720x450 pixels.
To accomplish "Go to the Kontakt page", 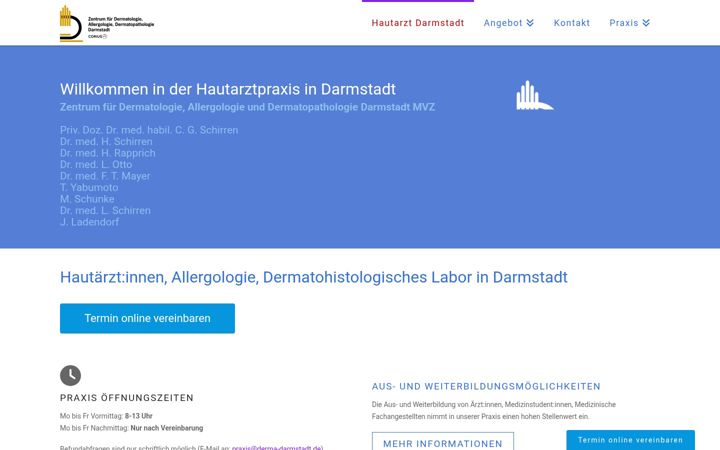I will 572,23.
